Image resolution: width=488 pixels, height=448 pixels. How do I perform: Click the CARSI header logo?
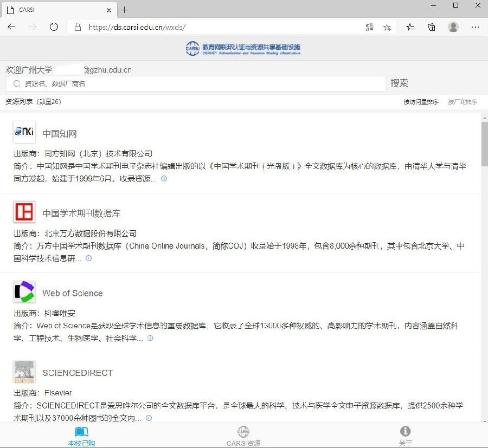(x=243, y=48)
